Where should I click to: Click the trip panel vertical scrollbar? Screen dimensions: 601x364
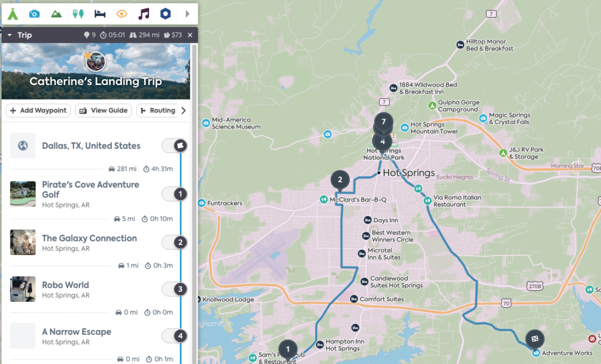coord(194,203)
